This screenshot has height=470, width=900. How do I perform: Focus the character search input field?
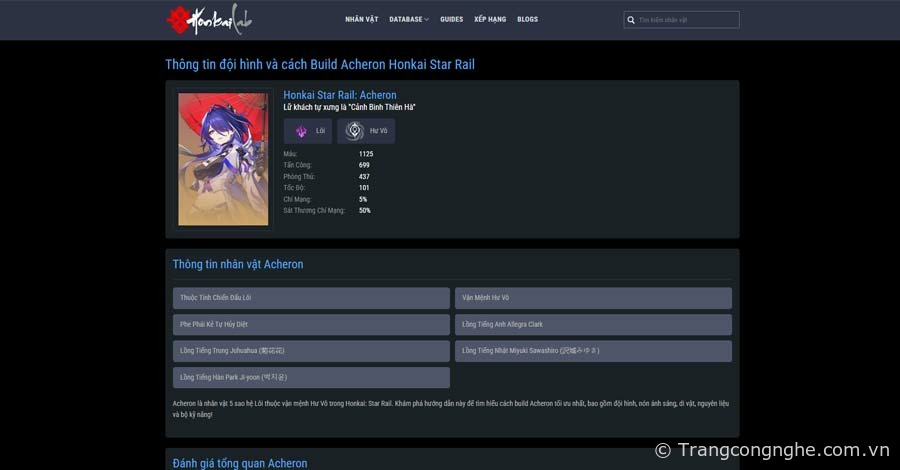(x=687, y=20)
